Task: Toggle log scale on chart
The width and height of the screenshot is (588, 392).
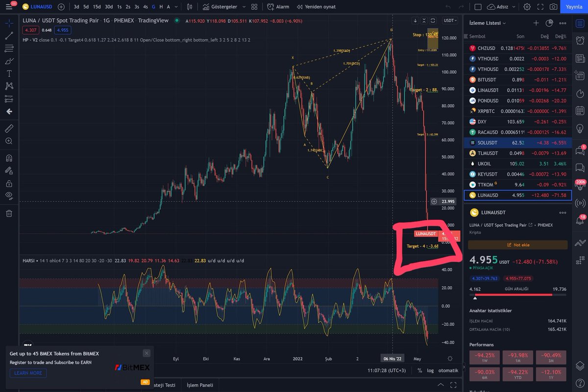Action: [430, 370]
